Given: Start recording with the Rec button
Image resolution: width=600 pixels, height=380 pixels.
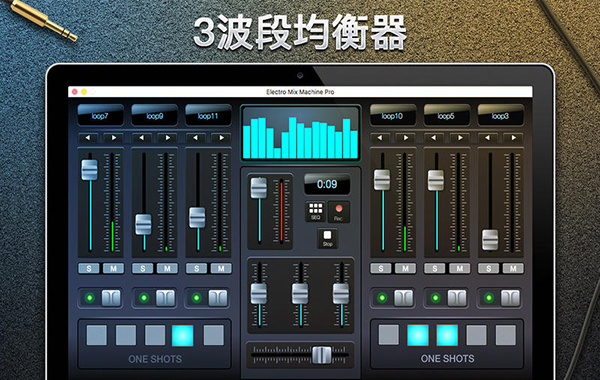Looking at the screenshot, I should (x=339, y=212).
